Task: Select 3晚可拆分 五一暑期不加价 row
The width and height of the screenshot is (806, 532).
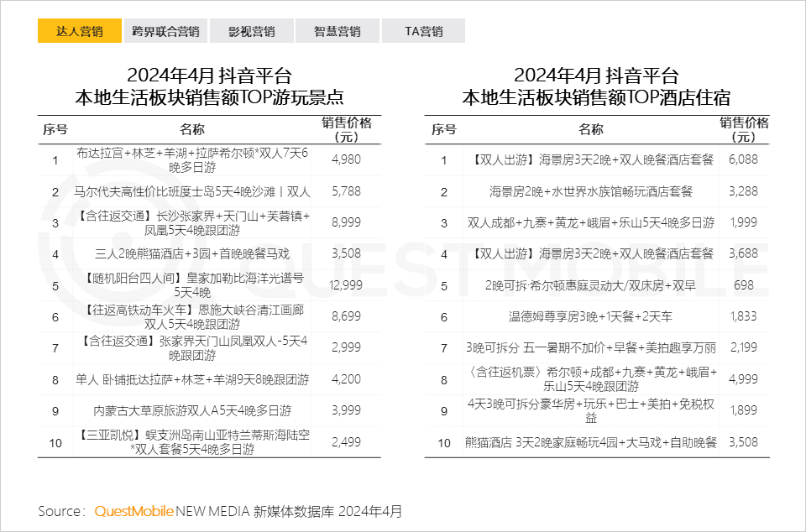Action: [591, 348]
